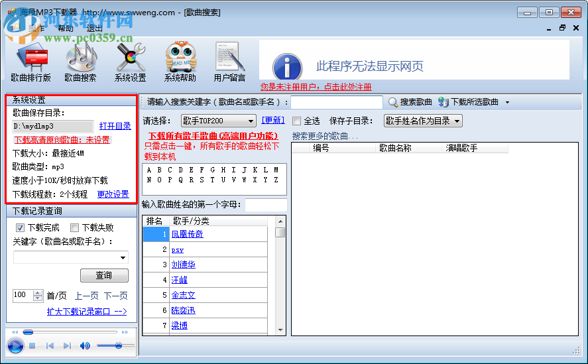This screenshot has width=588, height=364.
Task: Click the singer list scrollbar up arrow
Action: [x=280, y=221]
